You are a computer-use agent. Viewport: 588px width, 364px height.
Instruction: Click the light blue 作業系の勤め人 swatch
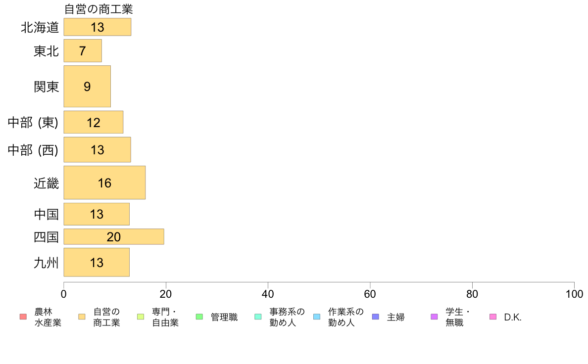click(317, 317)
